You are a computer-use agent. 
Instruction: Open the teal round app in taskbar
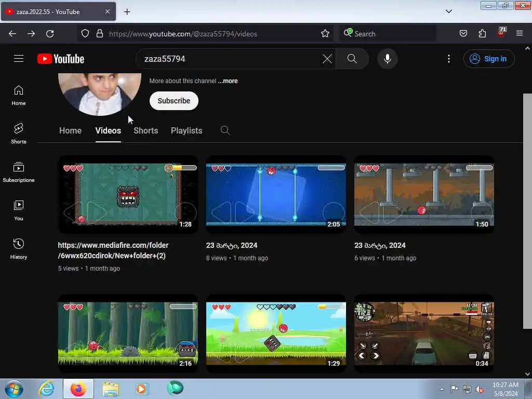[175, 388]
